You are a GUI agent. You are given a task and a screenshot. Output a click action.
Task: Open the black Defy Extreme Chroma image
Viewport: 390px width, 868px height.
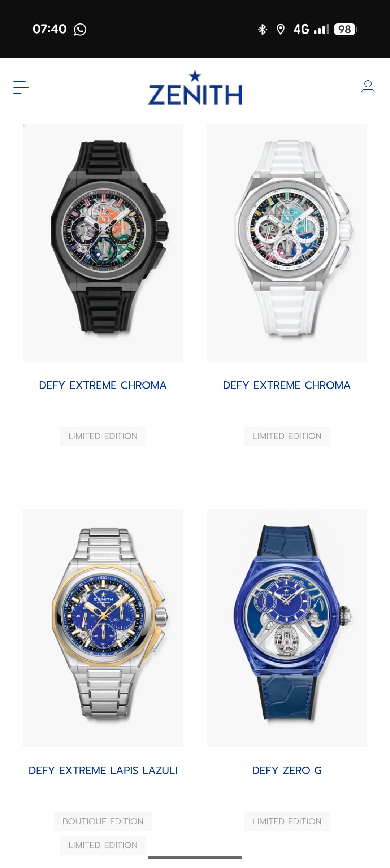coord(103,243)
